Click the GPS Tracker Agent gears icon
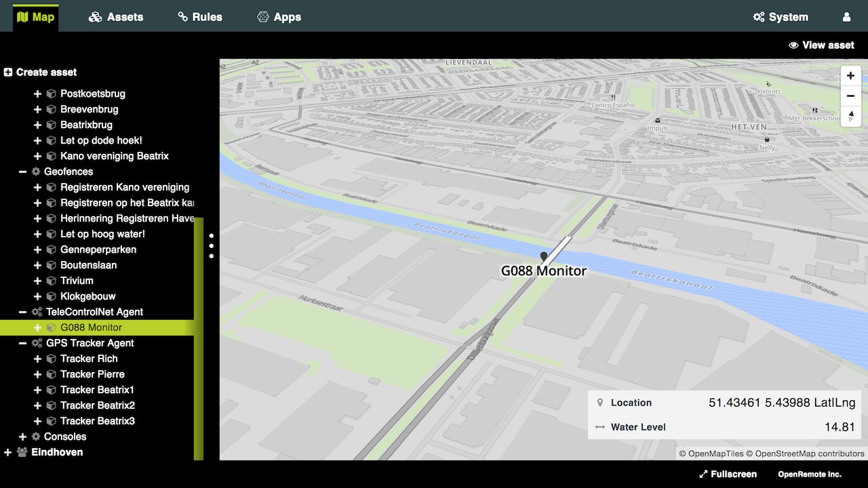 [37, 343]
